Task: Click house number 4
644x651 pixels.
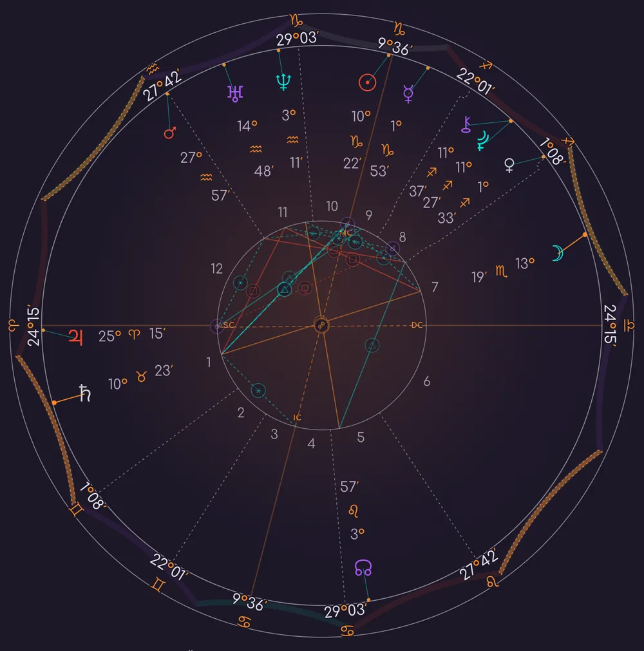Action: click(312, 444)
